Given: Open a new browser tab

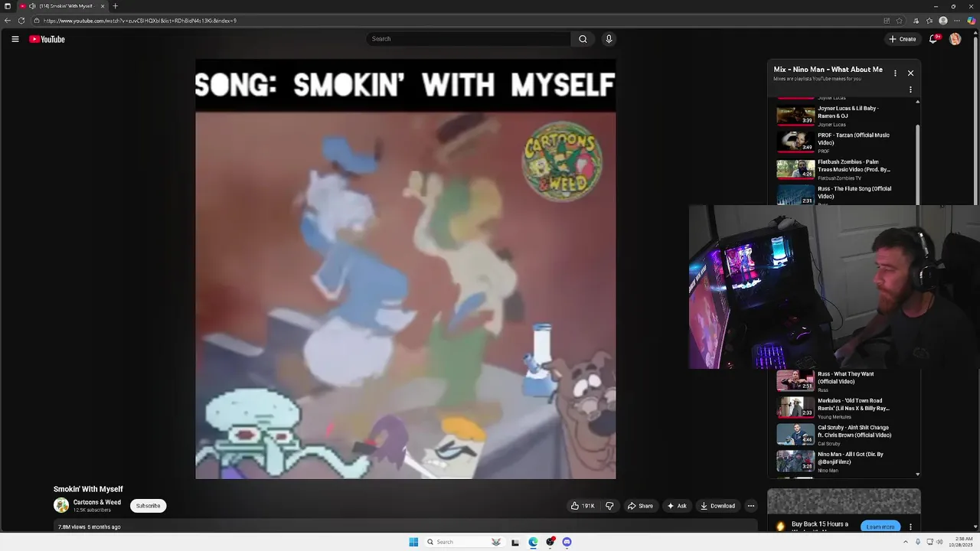Looking at the screenshot, I should [116, 6].
